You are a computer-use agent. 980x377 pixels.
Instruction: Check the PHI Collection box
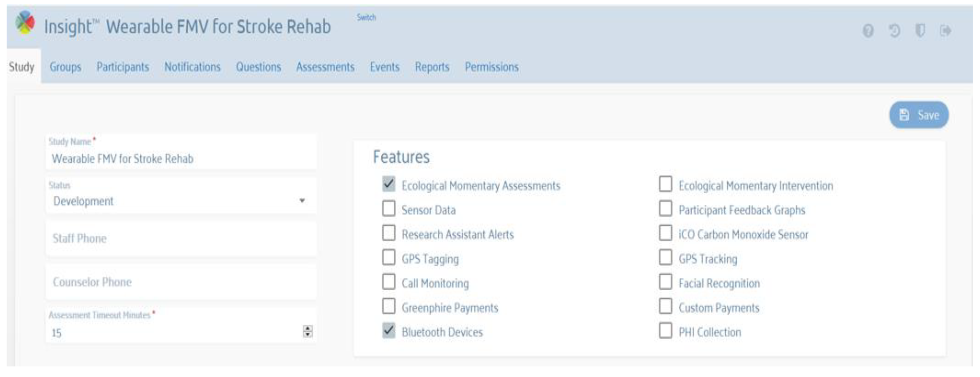665,331
